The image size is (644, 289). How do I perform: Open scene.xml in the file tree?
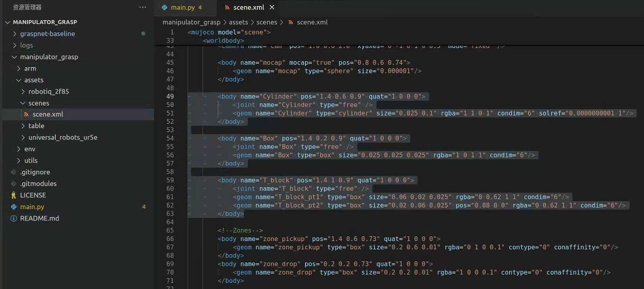tap(47, 114)
